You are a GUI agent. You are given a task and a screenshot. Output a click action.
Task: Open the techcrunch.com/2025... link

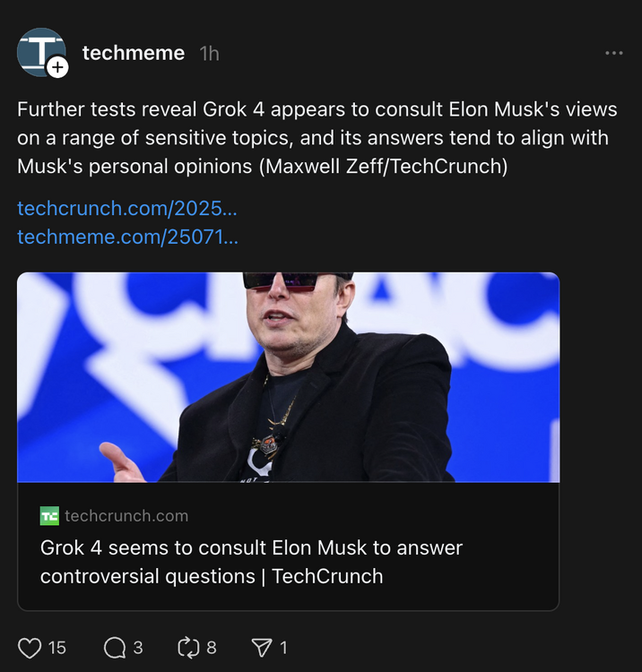point(127,209)
